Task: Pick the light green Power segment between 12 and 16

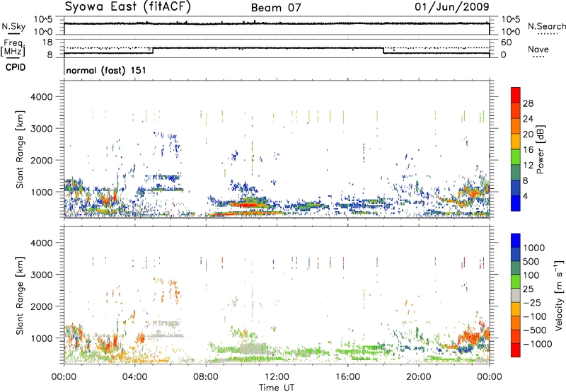Action: pos(516,157)
